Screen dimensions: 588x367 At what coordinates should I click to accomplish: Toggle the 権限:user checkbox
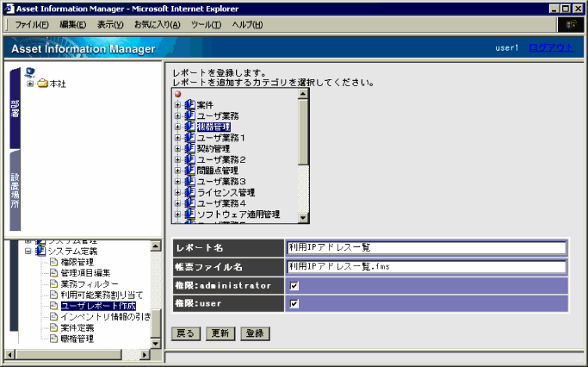pyautogui.click(x=294, y=304)
